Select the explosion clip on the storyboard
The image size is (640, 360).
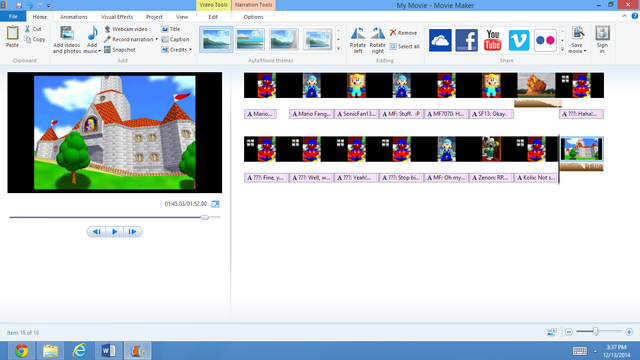536,85
